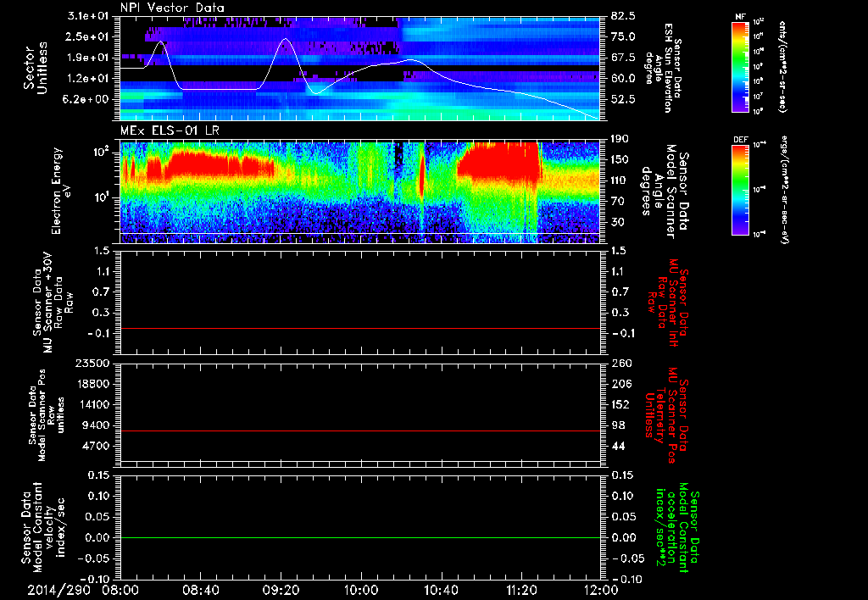Click the 6.2e+00 sector tick label

coord(87,100)
